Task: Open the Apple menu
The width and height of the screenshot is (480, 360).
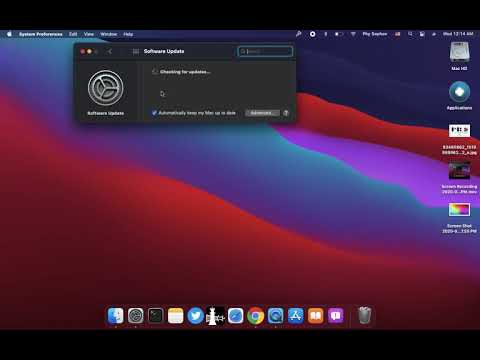Action: coord(9,34)
